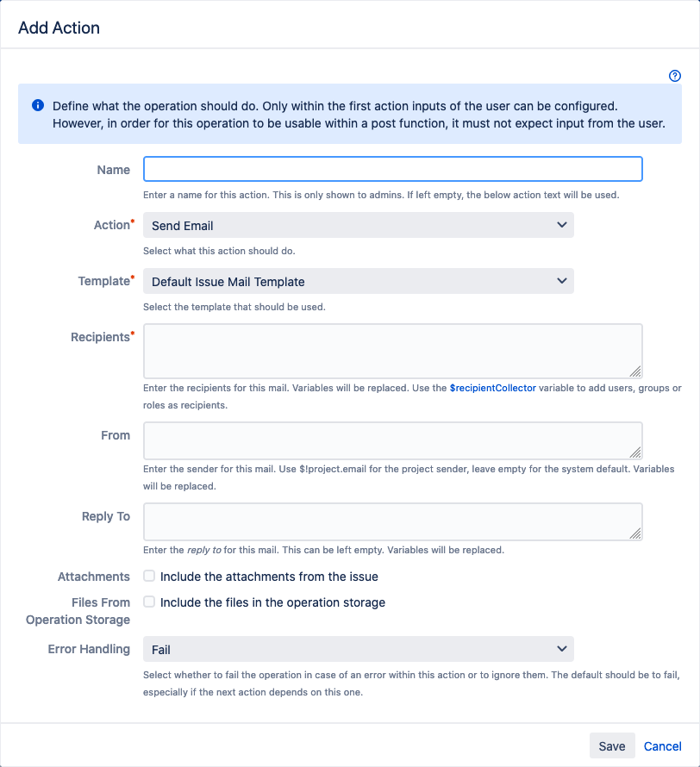The width and height of the screenshot is (700, 767).
Task: Expand the Template dropdown
Action: point(358,282)
